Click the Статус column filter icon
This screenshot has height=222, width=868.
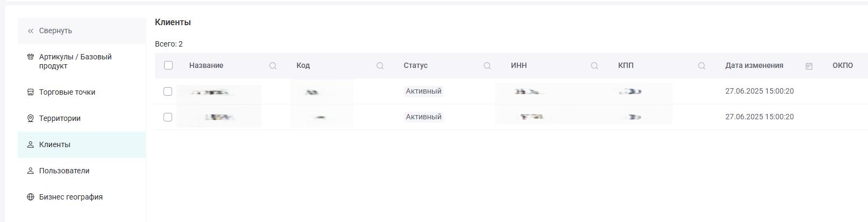coord(487,66)
